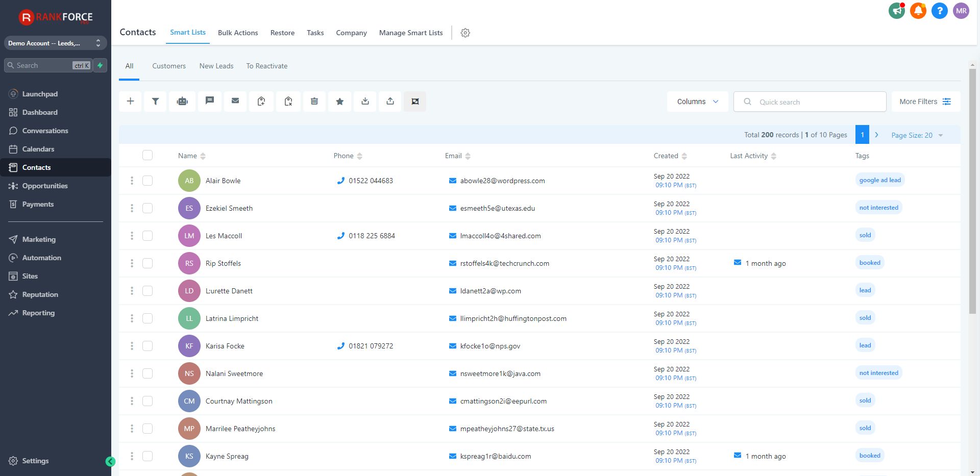Click the Add Tag icon

click(x=261, y=102)
